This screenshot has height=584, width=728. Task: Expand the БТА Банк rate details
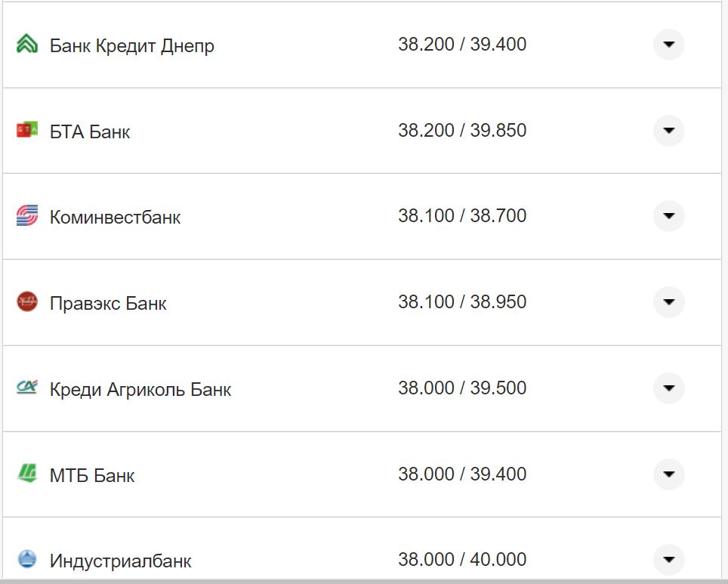tap(668, 130)
